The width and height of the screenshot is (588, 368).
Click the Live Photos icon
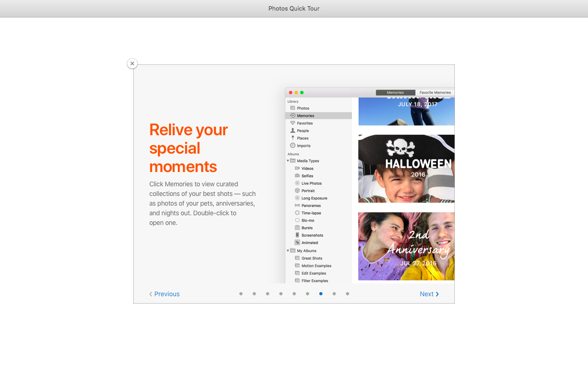(x=297, y=183)
